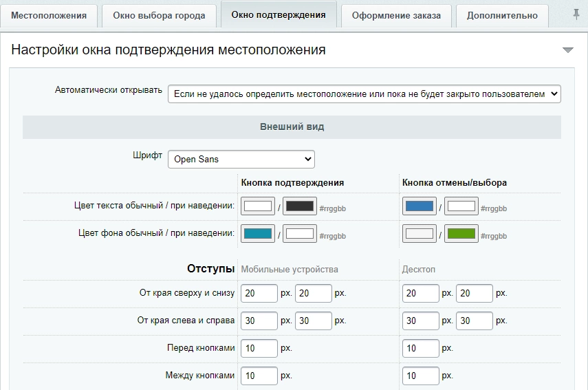
Task: Select cancel button green hover background swatch
Action: tap(461, 234)
